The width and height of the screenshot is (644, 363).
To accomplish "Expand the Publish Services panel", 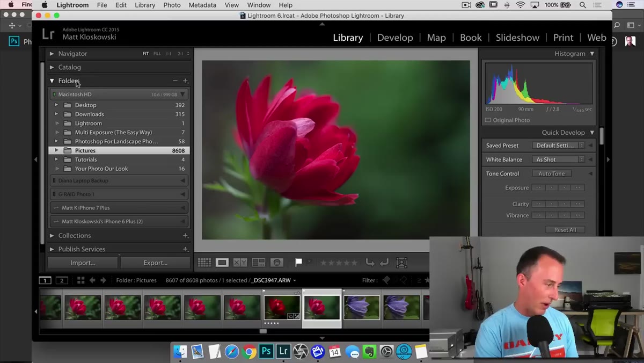I will (52, 249).
